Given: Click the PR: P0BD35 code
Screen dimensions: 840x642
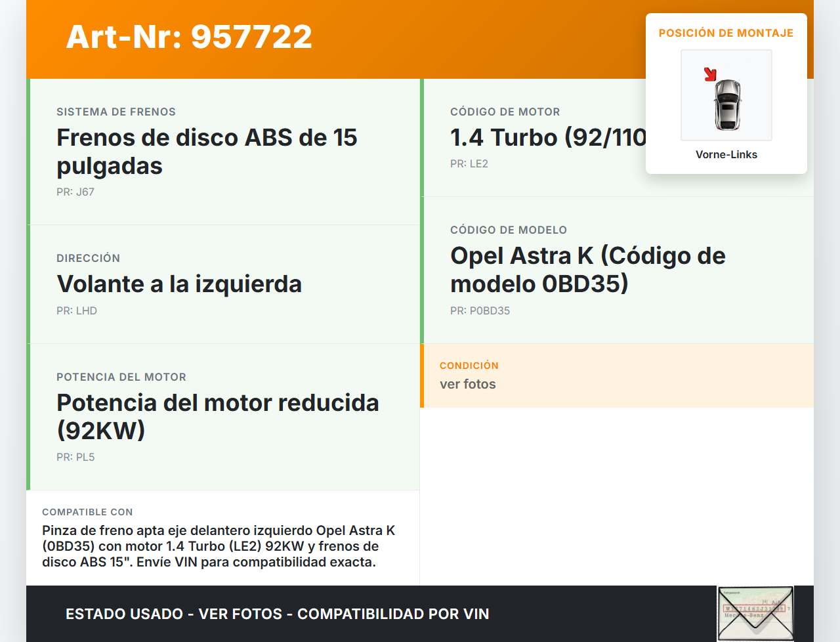Looking at the screenshot, I should 480,311.
